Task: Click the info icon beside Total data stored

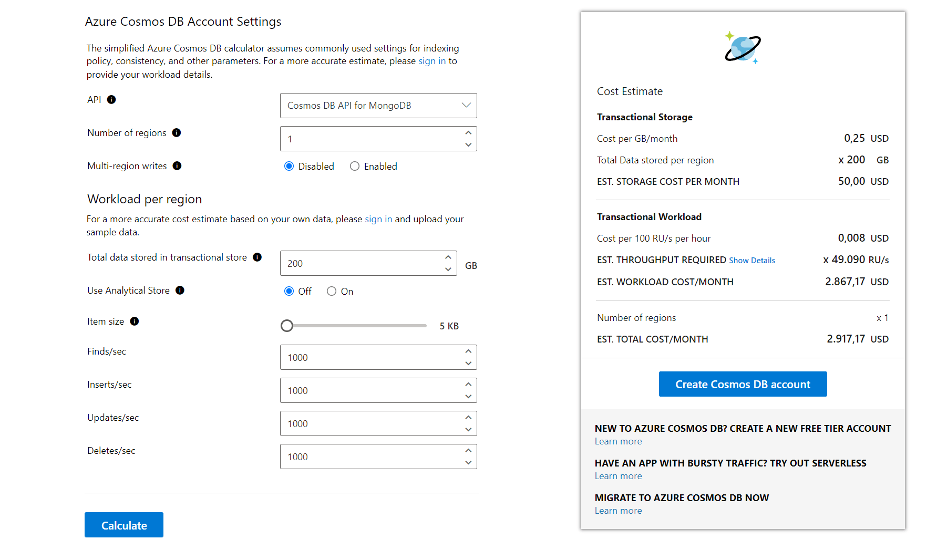Action: coord(257,257)
